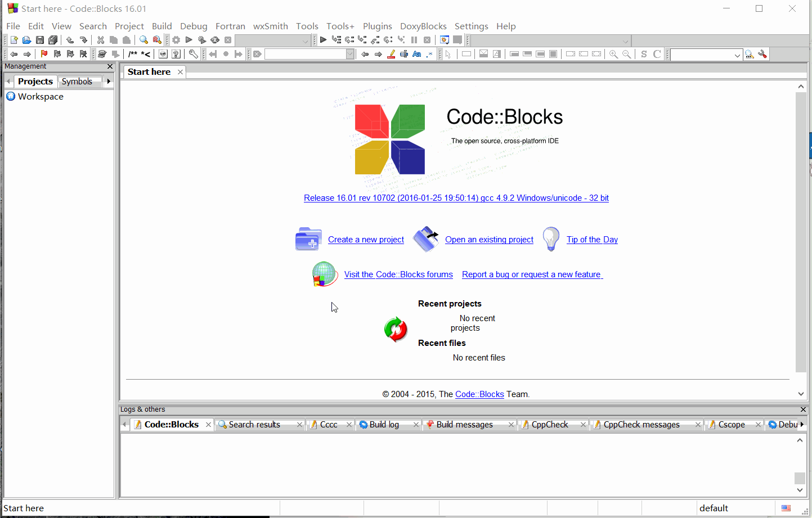This screenshot has height=518, width=812.
Task: Click the Debug/Continue play icon
Action: 323,40
